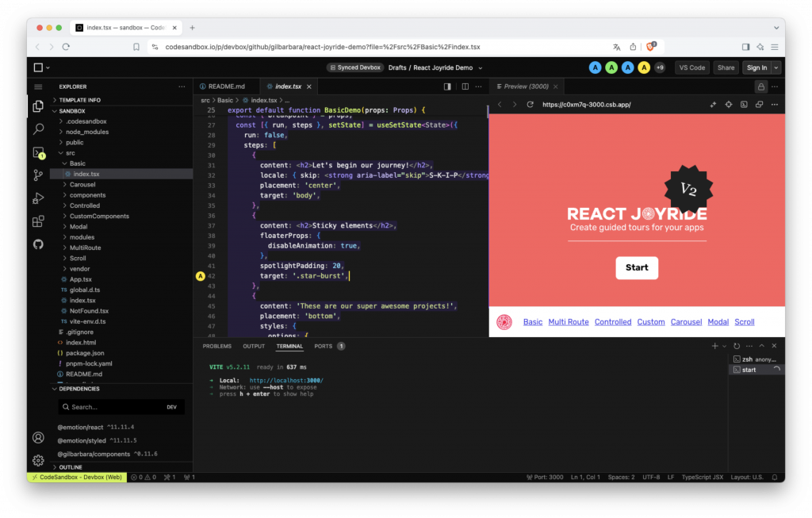
Task: Open App.tsx in the file tree
Action: tap(80, 279)
